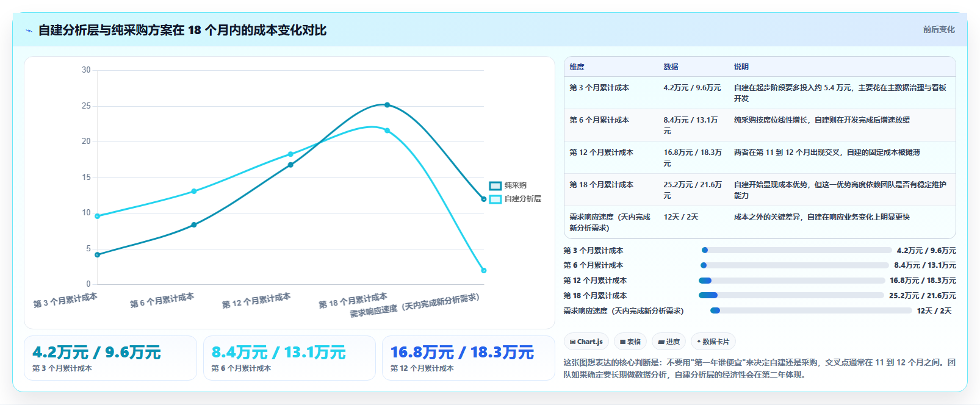Click the 数据卡片 tag chip
Screen dimensions: 980x405
coord(713,342)
